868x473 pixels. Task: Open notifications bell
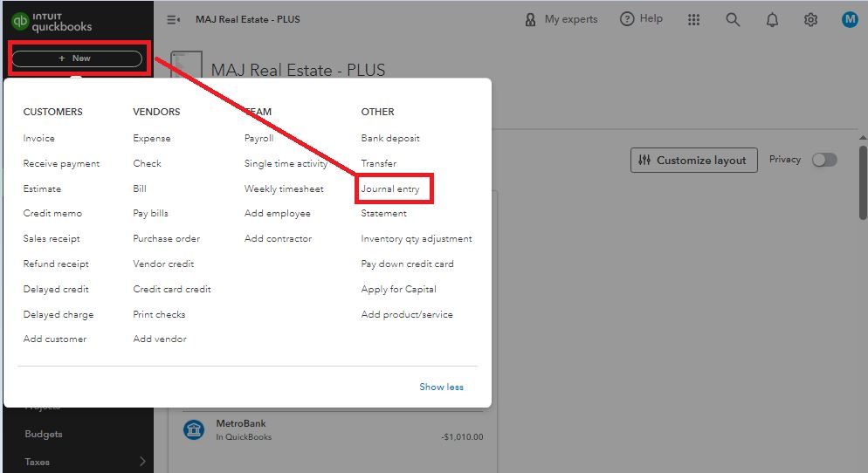(x=772, y=20)
